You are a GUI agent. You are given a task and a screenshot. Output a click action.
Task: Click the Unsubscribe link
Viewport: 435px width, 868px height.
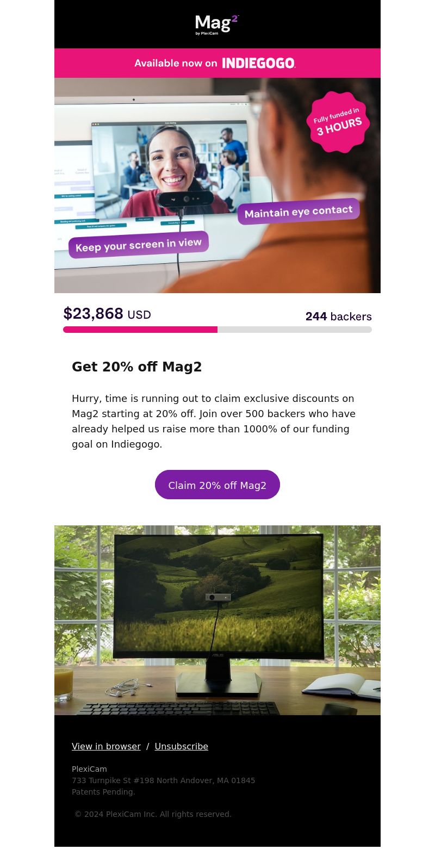click(x=182, y=746)
